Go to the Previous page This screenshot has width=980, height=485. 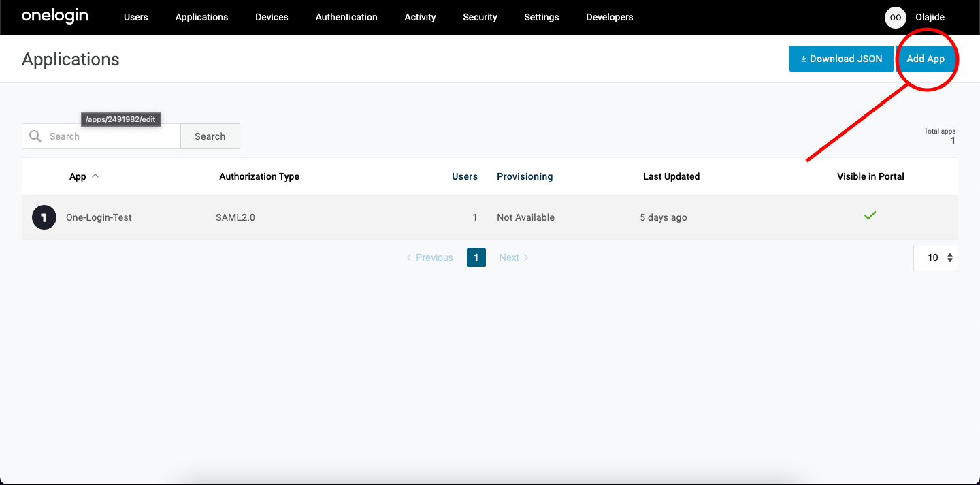point(429,257)
